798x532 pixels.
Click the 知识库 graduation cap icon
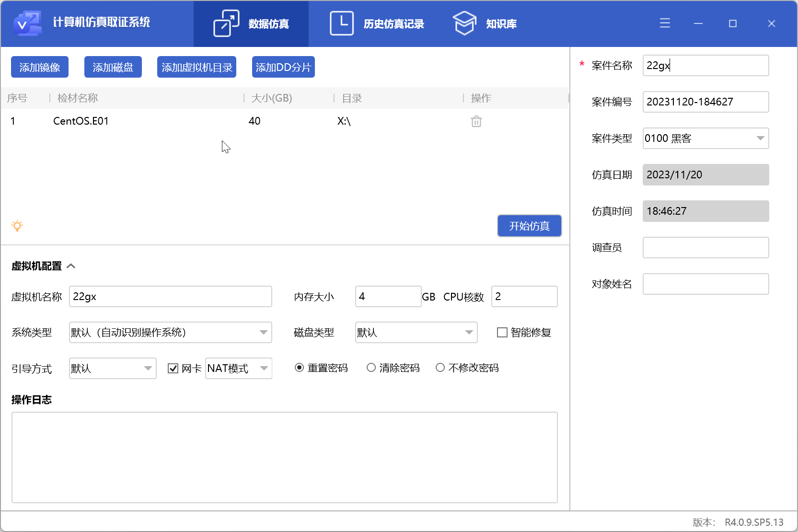(464, 23)
